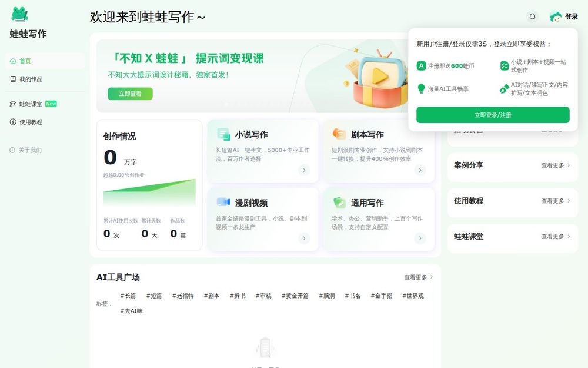The image size is (588, 368).
Task: Select the #长篇 tag
Action: (x=128, y=296)
